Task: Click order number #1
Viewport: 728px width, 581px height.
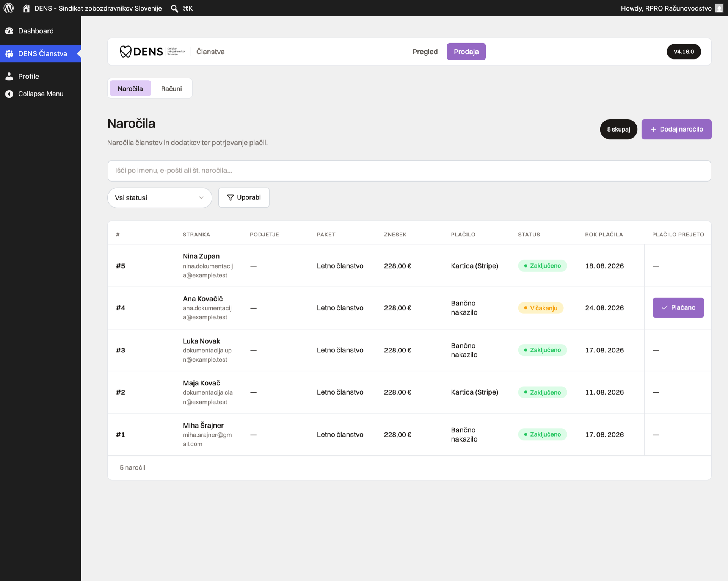Action: click(x=121, y=435)
